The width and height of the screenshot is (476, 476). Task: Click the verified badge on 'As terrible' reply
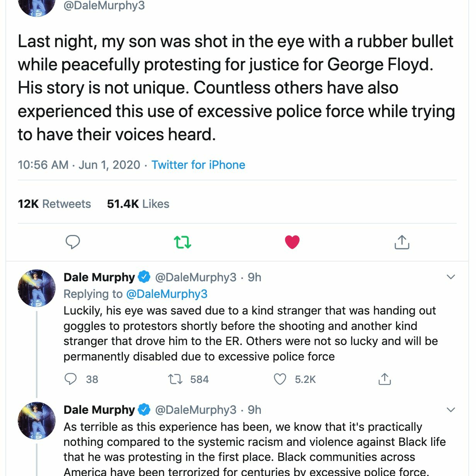point(144,410)
